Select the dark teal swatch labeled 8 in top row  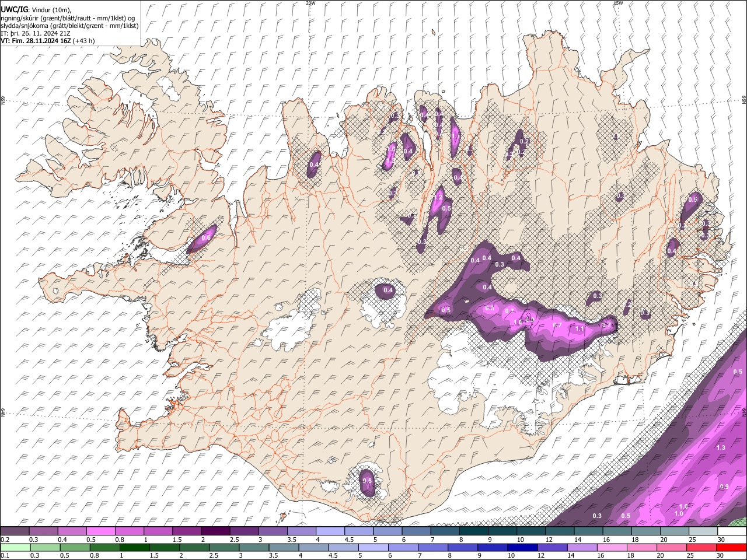click(473, 531)
